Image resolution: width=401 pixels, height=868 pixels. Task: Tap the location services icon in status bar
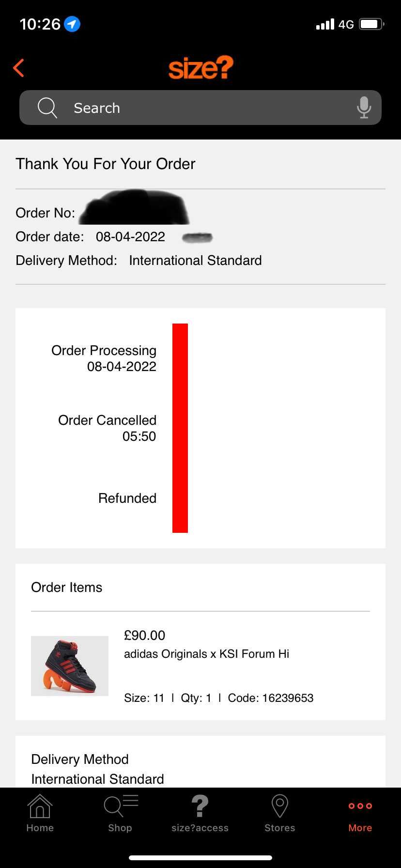coord(72,24)
